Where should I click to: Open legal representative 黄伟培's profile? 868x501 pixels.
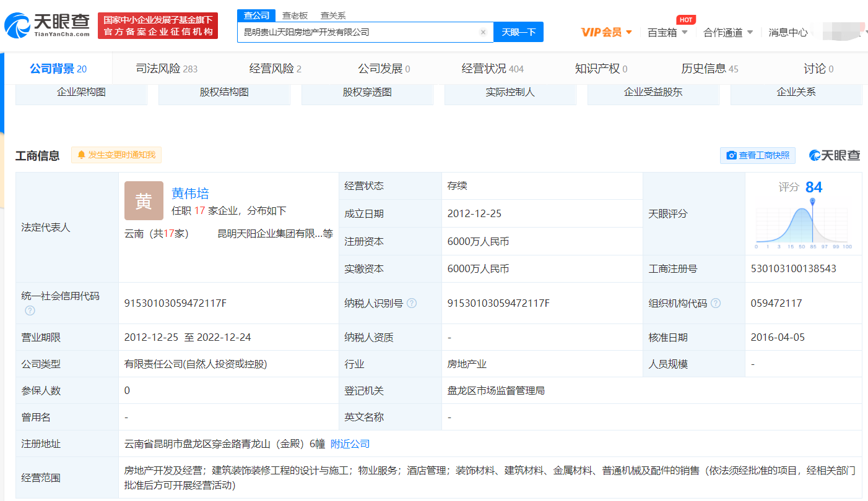(190, 194)
